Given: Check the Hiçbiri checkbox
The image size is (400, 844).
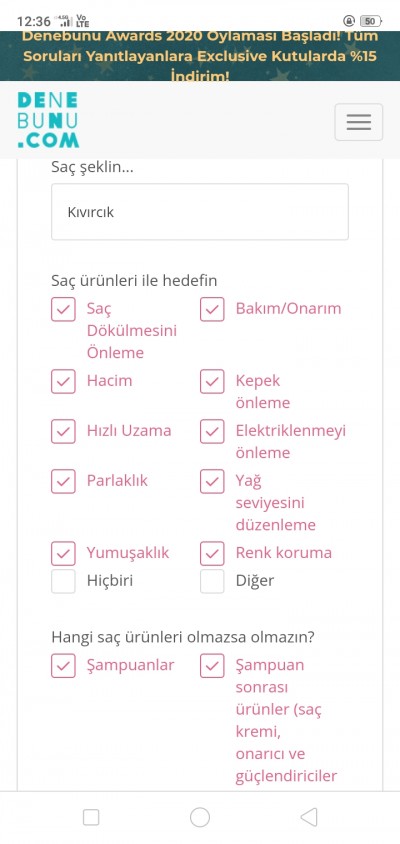Looking at the screenshot, I should [63, 581].
